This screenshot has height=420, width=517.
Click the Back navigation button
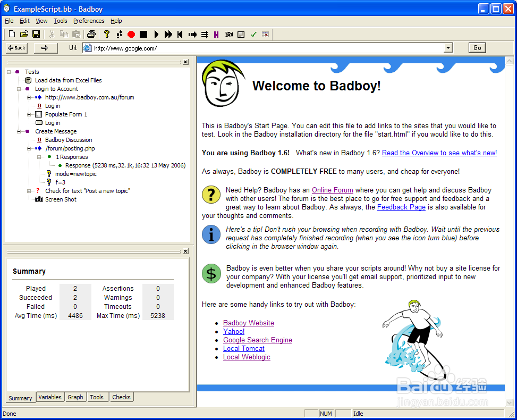coord(16,48)
